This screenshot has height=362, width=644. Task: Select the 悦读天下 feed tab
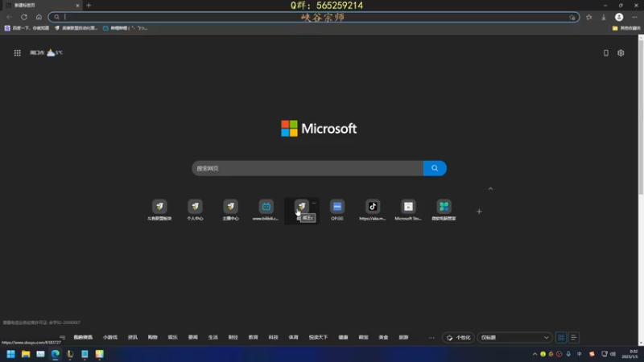point(318,337)
